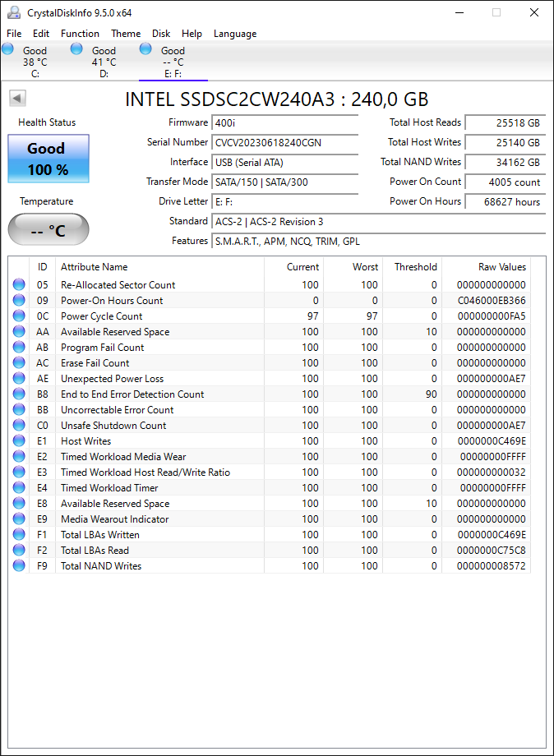Click the Interface field USB (Serial ATA)

coord(285,163)
